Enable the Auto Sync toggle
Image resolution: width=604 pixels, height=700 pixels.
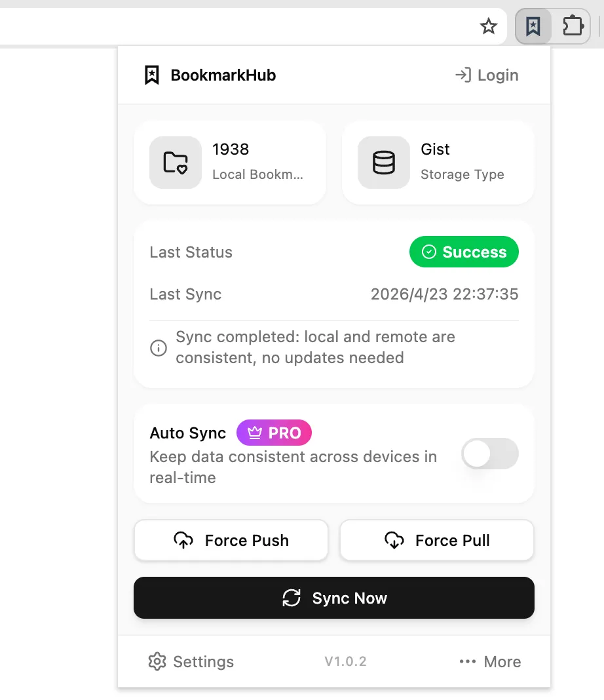(489, 454)
